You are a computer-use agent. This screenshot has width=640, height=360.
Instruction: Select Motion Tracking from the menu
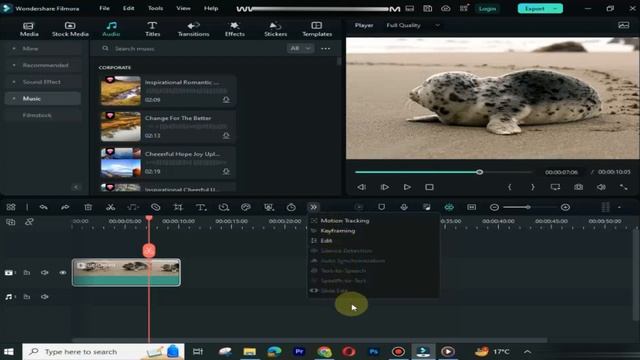(x=344, y=221)
